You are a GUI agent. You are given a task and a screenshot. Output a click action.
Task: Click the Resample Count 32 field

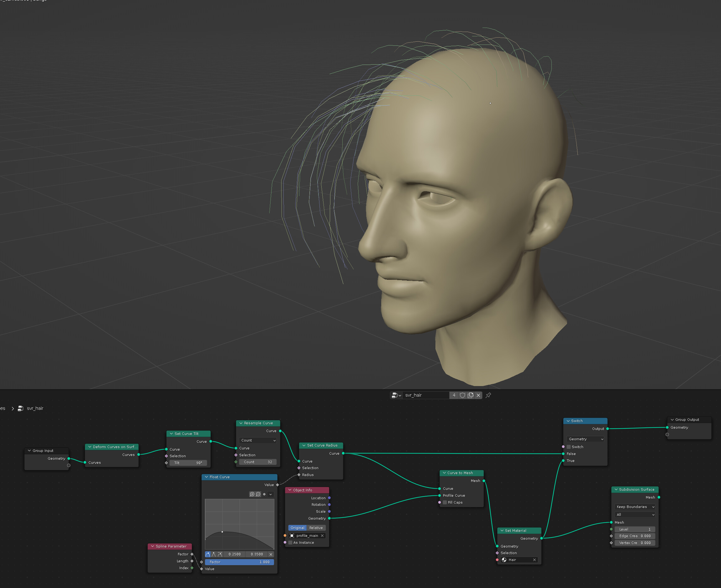click(258, 462)
